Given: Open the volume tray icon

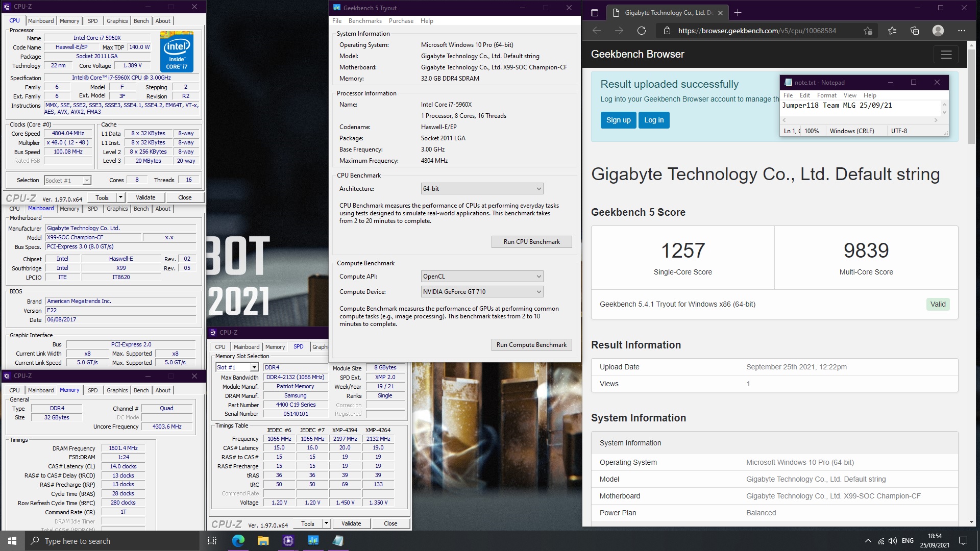Looking at the screenshot, I should [893, 541].
